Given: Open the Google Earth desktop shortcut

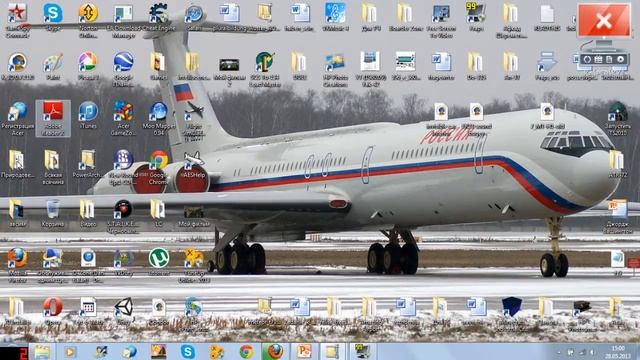Looking at the screenshot, I should click(x=123, y=69).
